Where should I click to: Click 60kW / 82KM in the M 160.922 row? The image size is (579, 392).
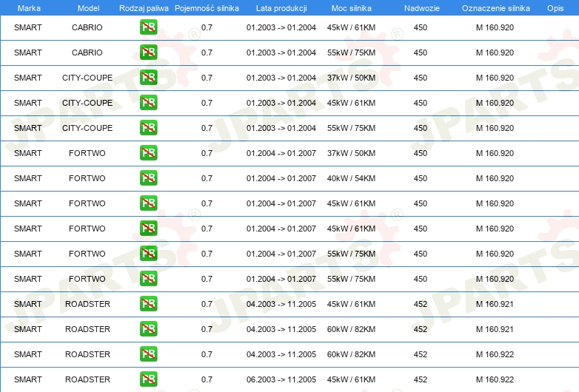[351, 354]
